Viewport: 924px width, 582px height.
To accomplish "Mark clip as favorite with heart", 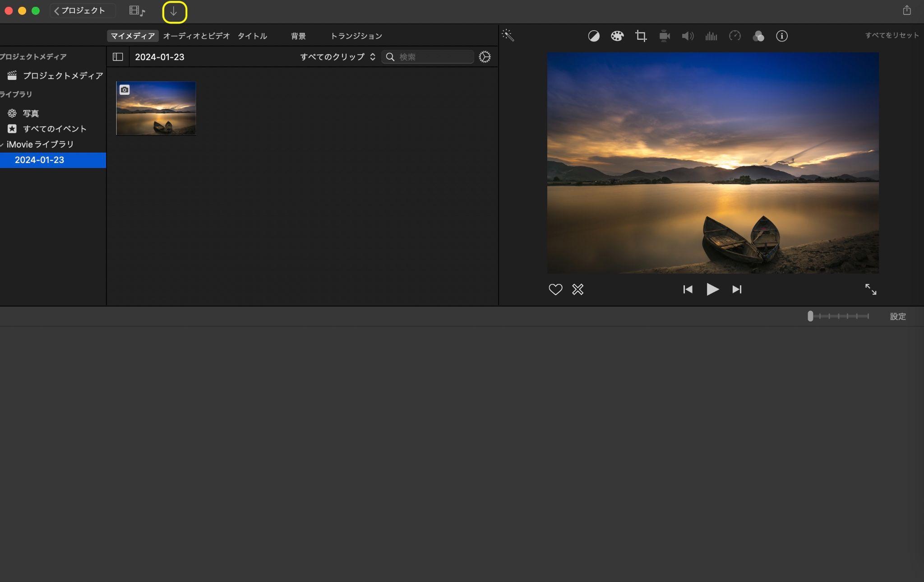I will (x=555, y=289).
